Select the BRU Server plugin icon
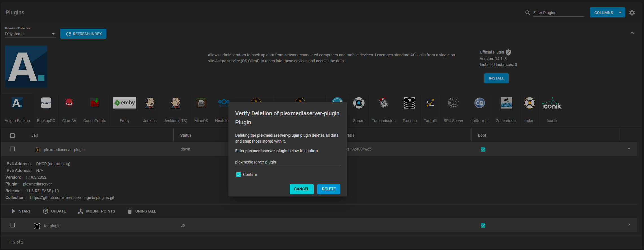Image resolution: width=644 pixels, height=250 pixels. tap(453, 103)
